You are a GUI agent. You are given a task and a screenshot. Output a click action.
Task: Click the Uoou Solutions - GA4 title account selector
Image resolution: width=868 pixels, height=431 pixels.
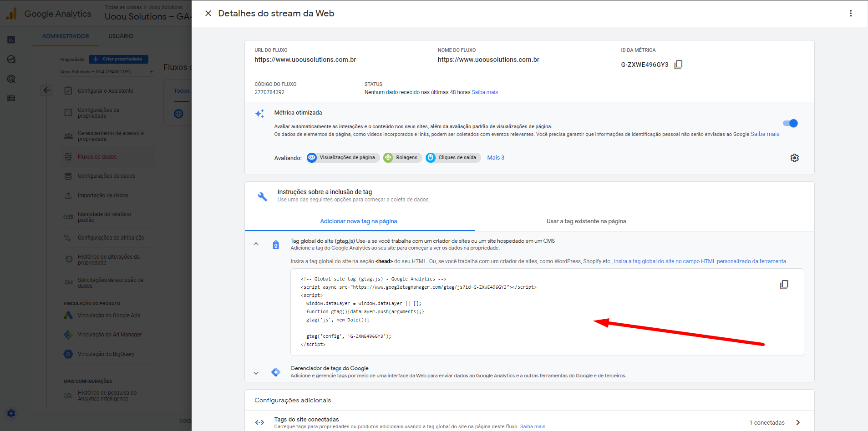coord(148,17)
